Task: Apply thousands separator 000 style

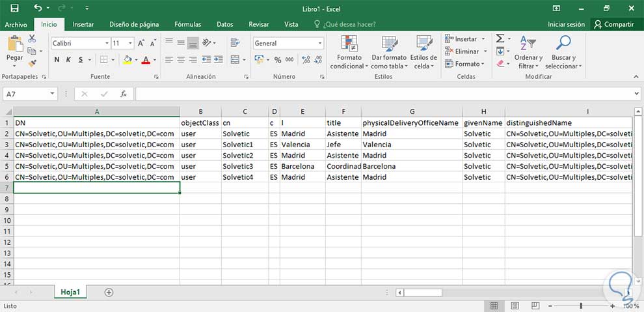Action: pos(289,60)
